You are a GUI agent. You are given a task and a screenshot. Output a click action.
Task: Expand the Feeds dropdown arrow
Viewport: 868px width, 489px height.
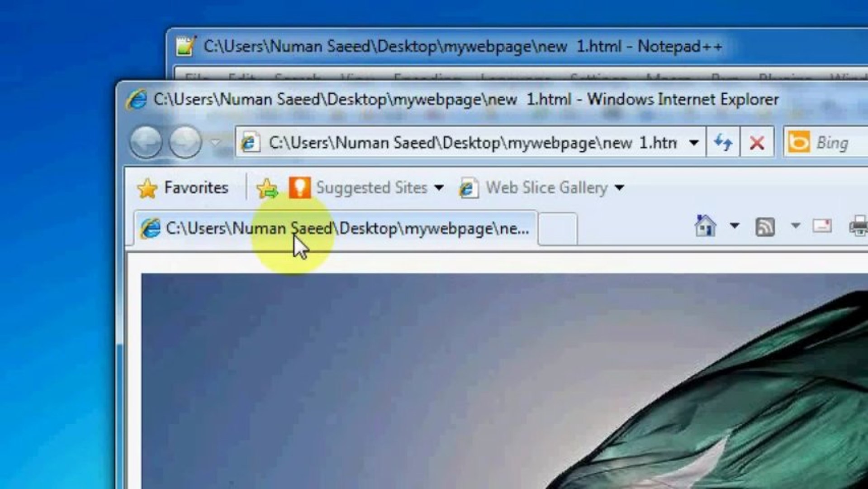(796, 225)
